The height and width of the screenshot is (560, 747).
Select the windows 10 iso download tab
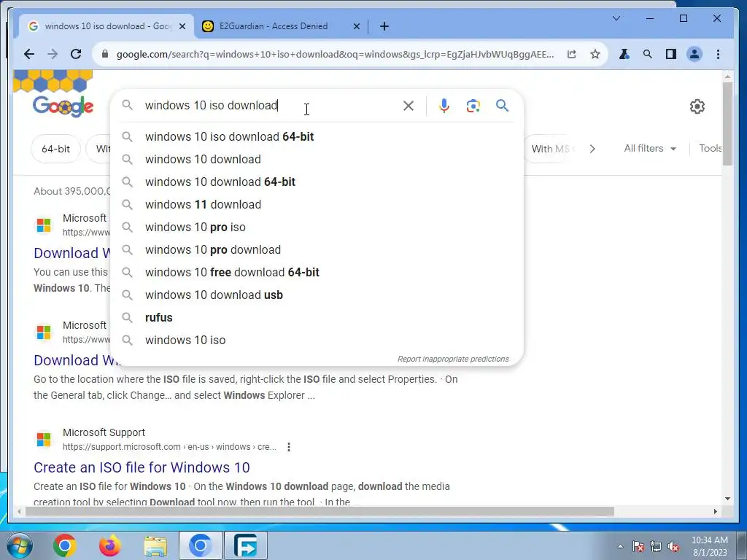pyautogui.click(x=108, y=26)
